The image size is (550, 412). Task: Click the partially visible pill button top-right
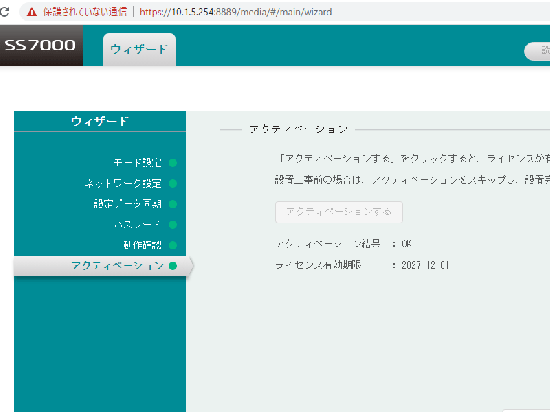click(x=537, y=51)
